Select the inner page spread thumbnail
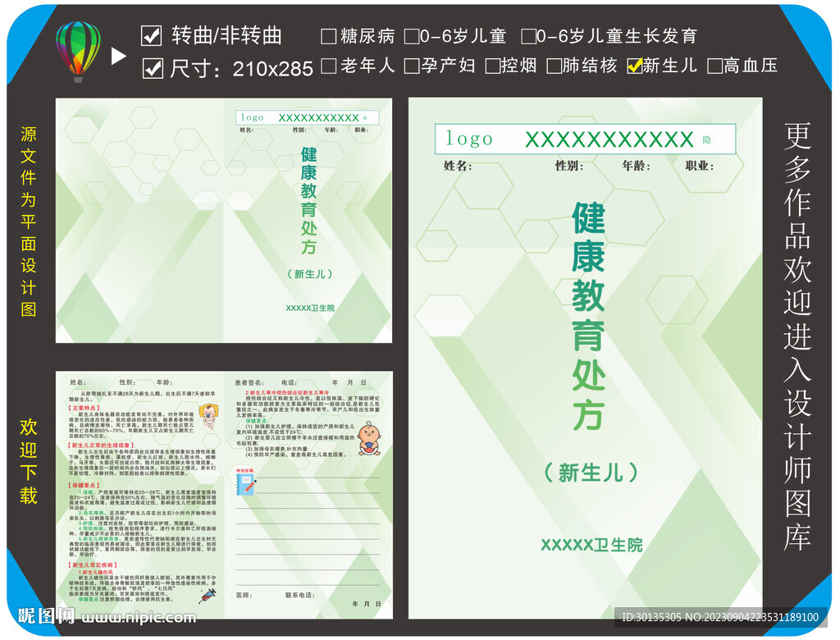 224,495
